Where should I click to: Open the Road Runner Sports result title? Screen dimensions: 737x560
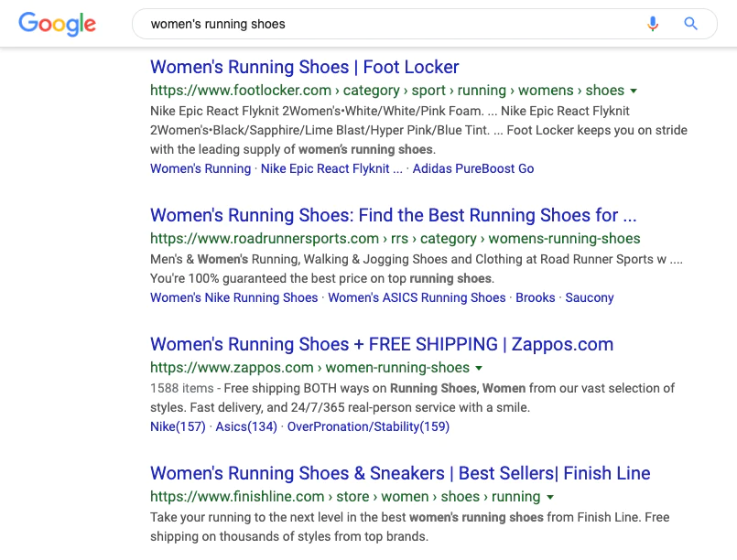tap(393, 215)
